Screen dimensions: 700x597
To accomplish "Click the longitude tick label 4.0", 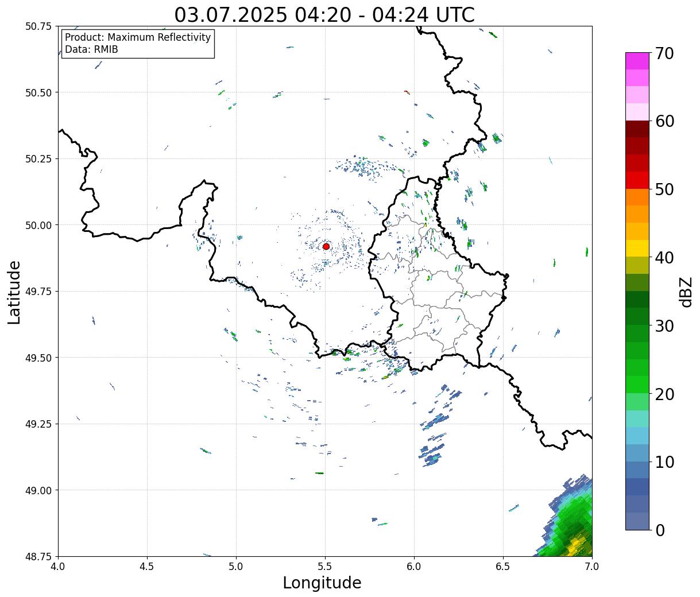I will coord(58,567).
